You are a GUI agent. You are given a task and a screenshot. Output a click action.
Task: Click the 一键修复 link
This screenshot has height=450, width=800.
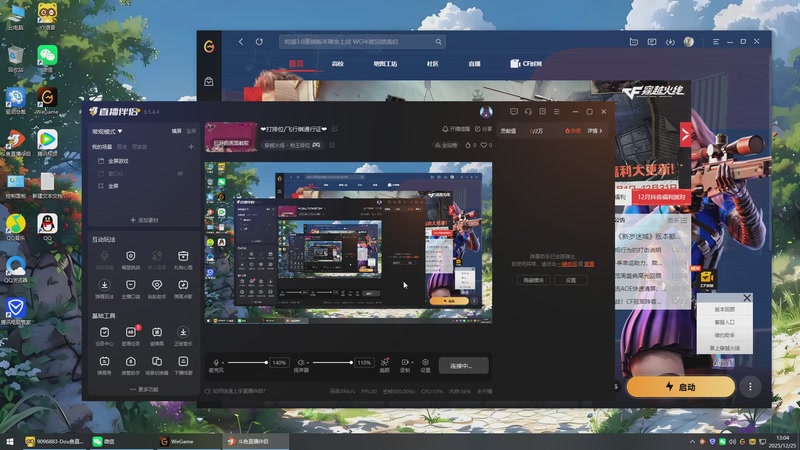pyautogui.click(x=567, y=264)
